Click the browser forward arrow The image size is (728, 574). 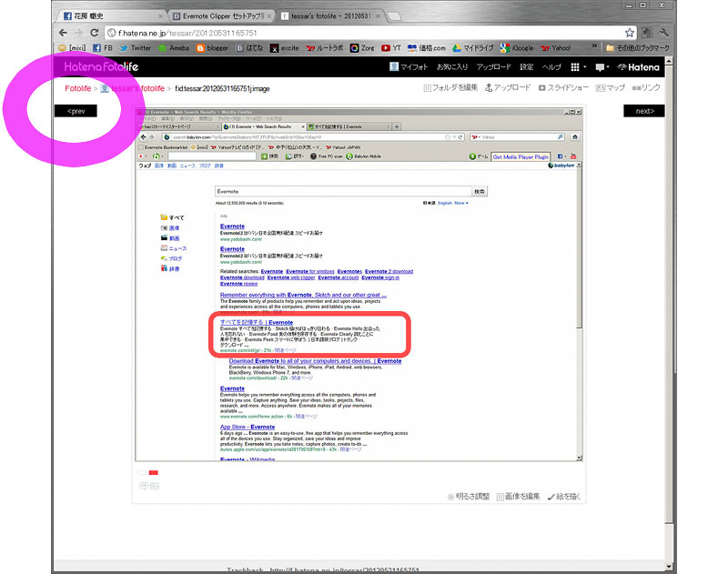[x=78, y=33]
